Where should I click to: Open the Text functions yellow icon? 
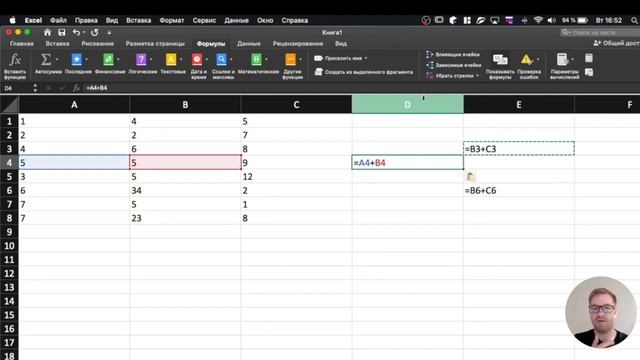171,60
